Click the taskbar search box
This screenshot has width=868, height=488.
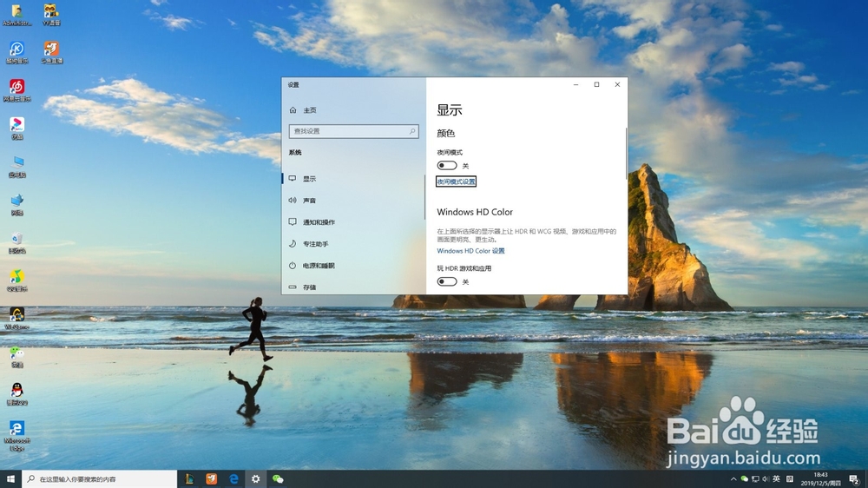100,479
